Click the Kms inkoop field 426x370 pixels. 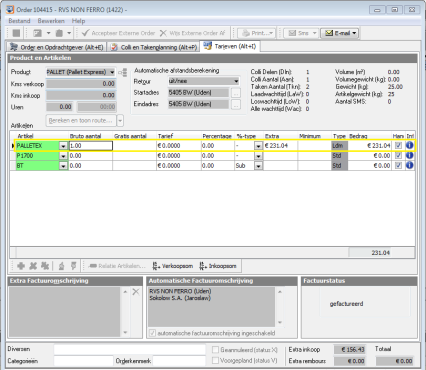[x=81, y=95]
